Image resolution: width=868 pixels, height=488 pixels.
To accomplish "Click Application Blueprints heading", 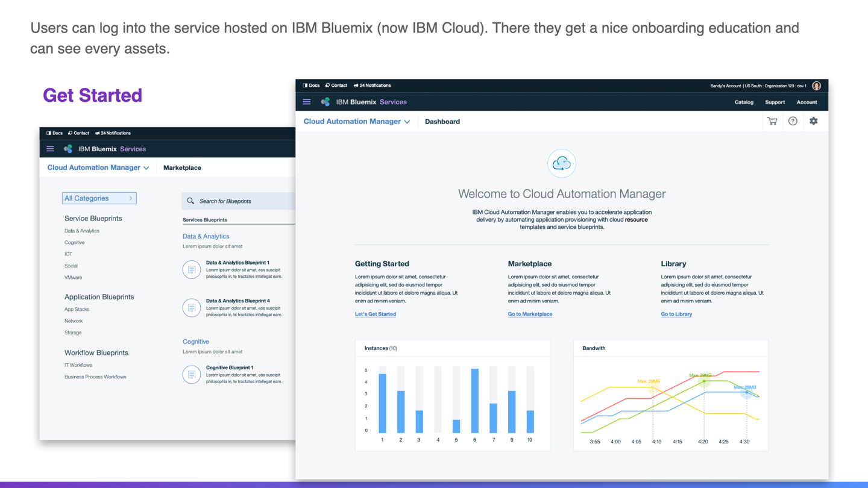I will click(99, 297).
